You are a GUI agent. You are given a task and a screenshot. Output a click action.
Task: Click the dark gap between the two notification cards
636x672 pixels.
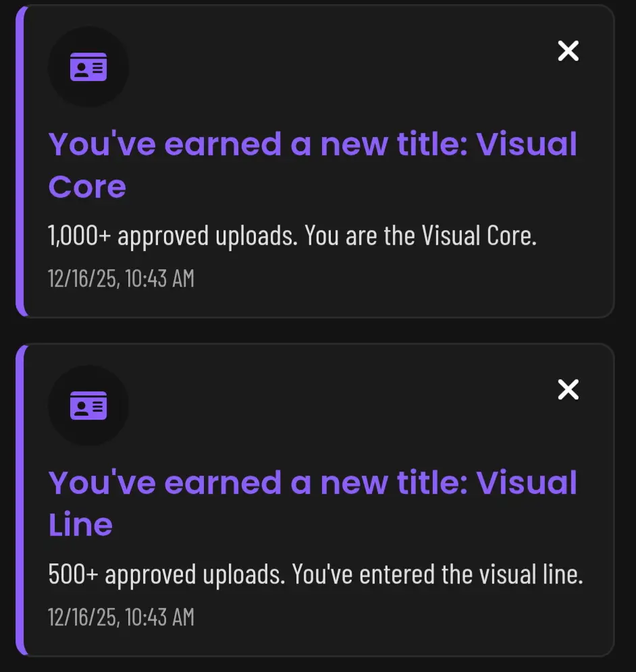point(317,331)
